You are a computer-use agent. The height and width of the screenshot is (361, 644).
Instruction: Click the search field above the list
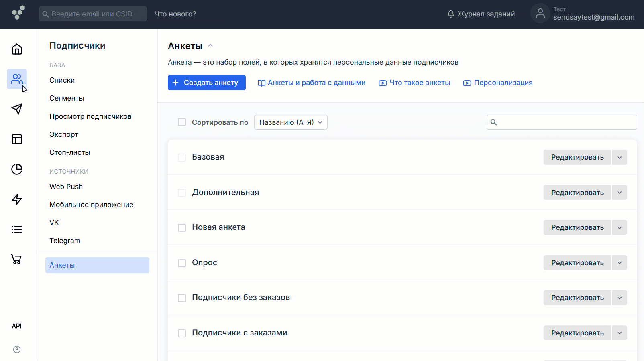tap(566, 122)
